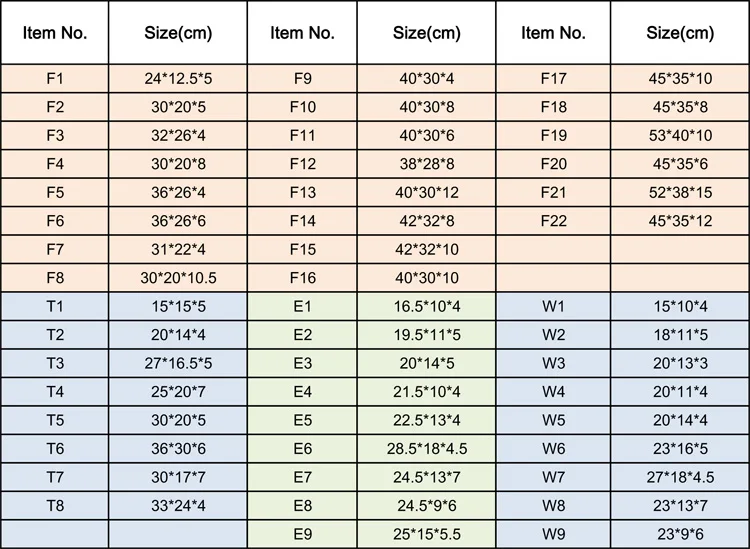Select the 33*24*4 size cell
Viewport: 750px width, 549px height.
tap(181, 506)
